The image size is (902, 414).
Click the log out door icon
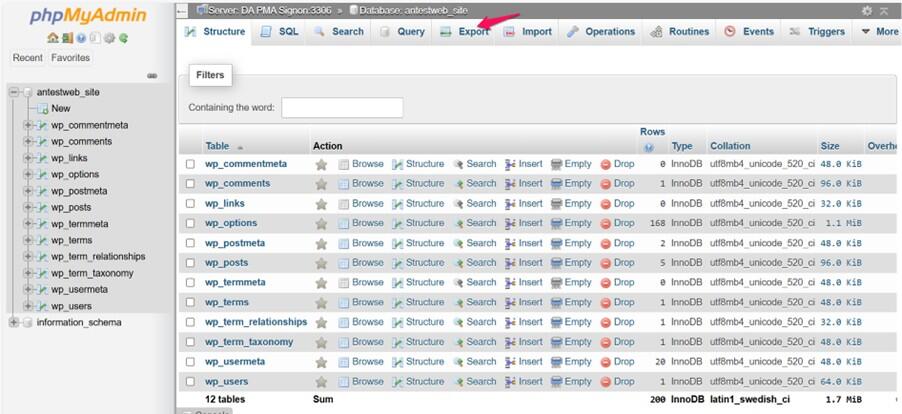[67, 38]
